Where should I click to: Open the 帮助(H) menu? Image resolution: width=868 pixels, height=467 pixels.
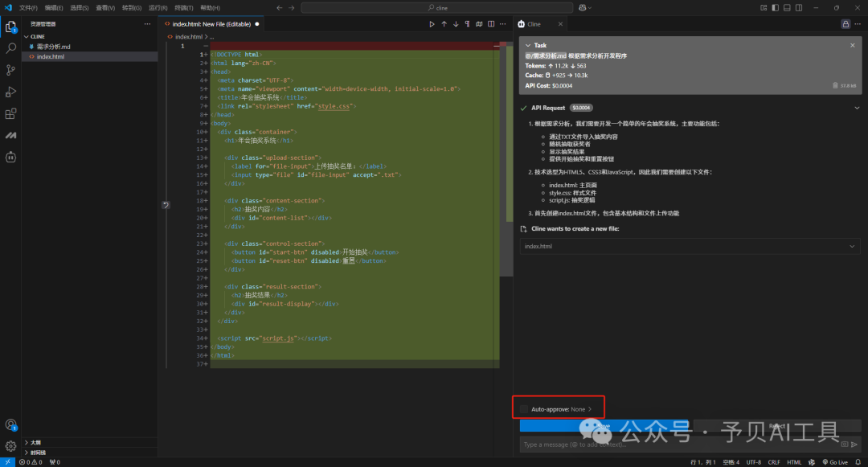[210, 8]
